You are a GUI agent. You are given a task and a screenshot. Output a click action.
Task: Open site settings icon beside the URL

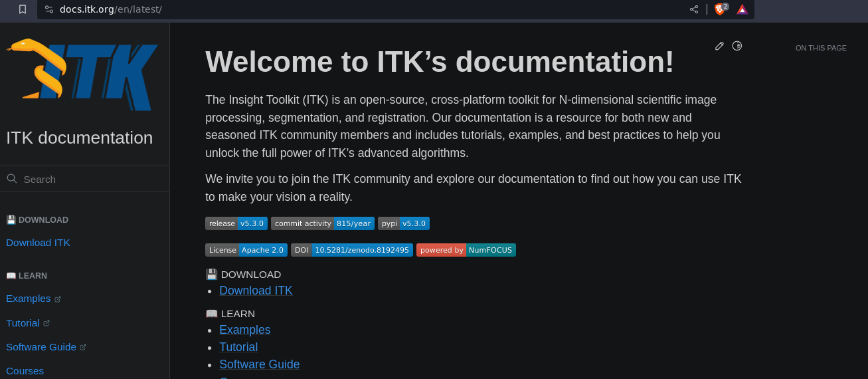point(49,9)
